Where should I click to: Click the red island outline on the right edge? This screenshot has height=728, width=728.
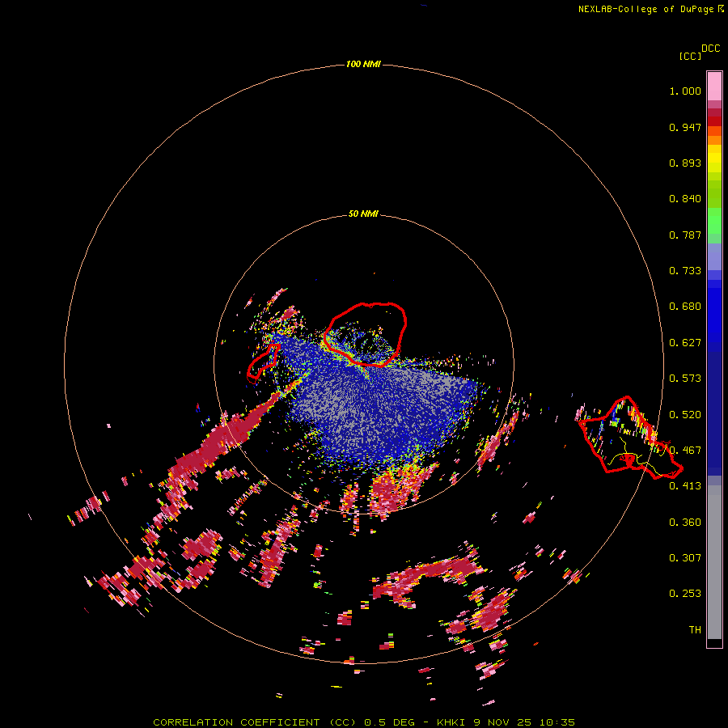(x=630, y=438)
